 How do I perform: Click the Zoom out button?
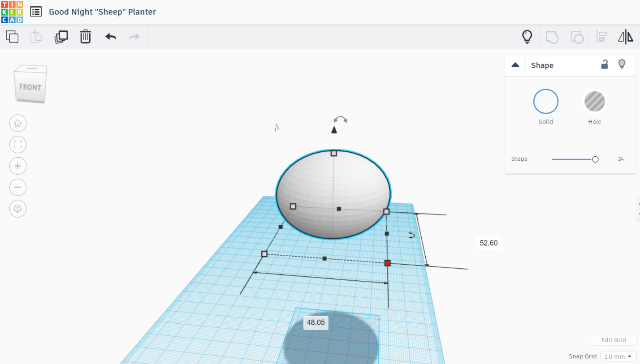coord(18,187)
